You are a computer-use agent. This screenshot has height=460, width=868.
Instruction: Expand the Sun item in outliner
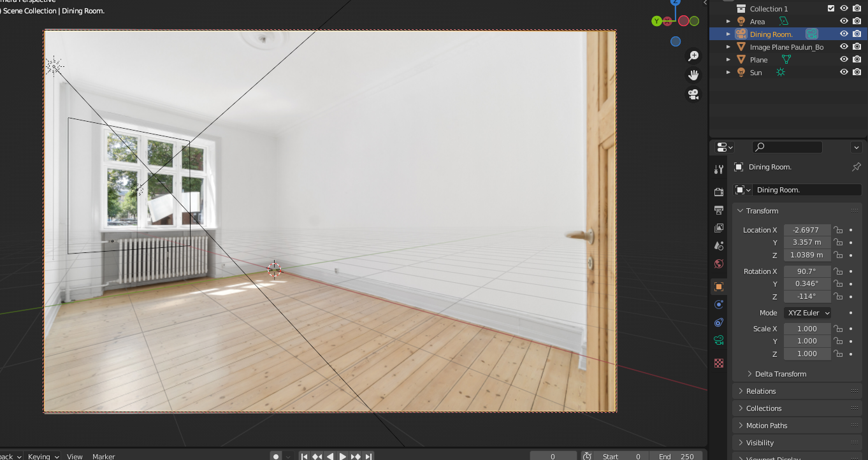(728, 73)
